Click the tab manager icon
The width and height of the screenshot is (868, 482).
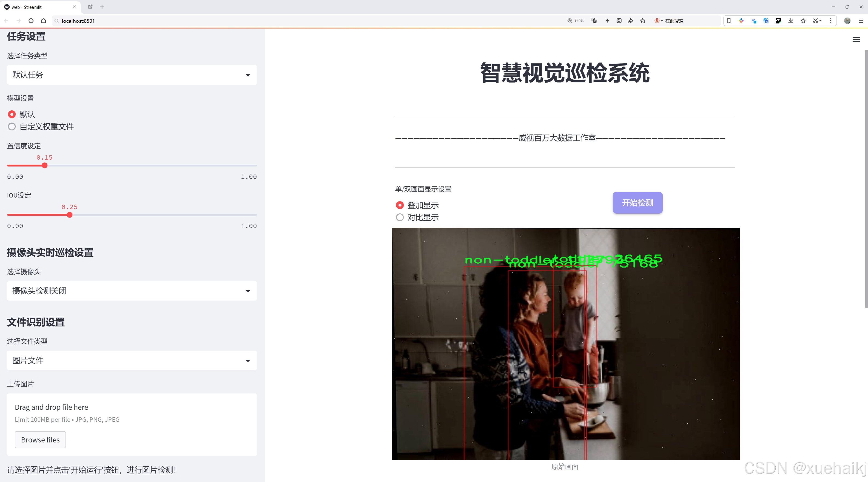tap(90, 7)
